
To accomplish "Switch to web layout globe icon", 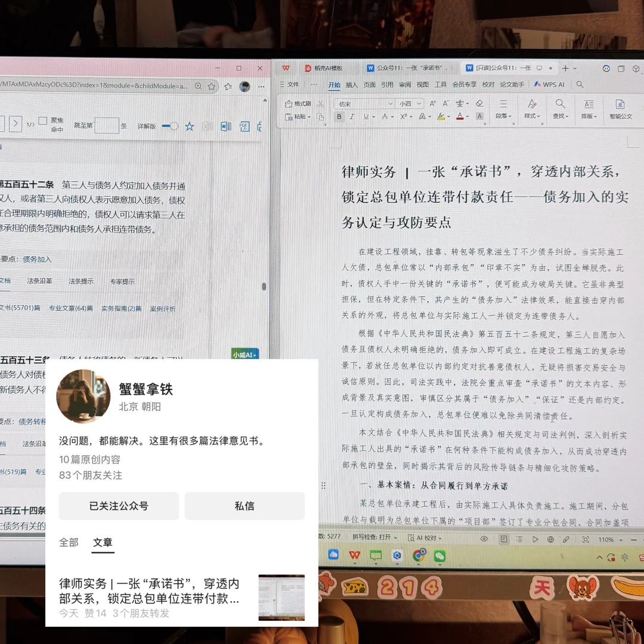I will 550,539.
